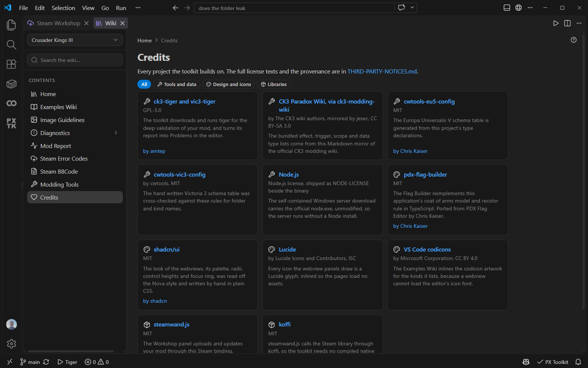Viewport: 588px width, 368px height.
Task: Open the Extensions view in activity bar
Action: [x=12, y=64]
